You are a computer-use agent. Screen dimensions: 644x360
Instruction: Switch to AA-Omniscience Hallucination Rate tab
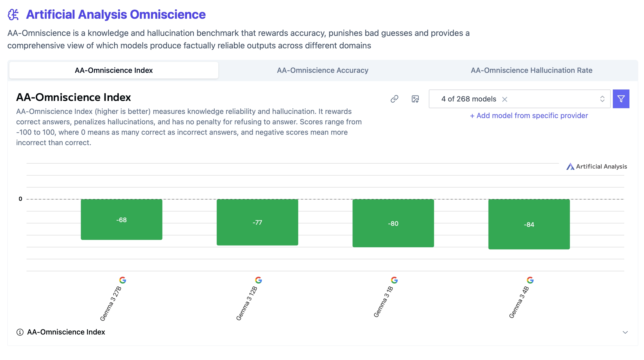pyautogui.click(x=531, y=70)
